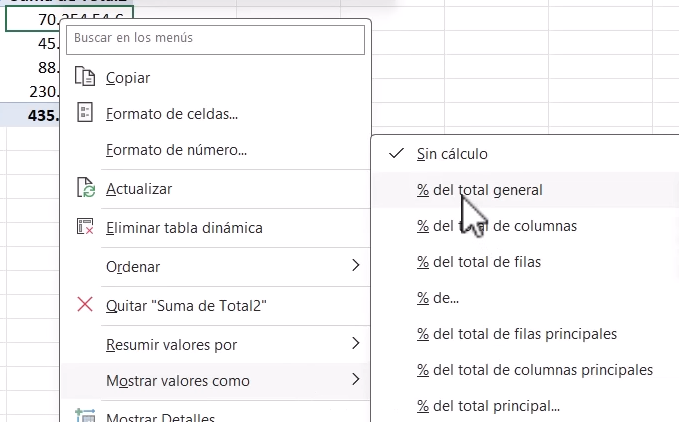Click the checkmark next to Sin cálculo
This screenshot has height=422, width=679.
(396, 153)
